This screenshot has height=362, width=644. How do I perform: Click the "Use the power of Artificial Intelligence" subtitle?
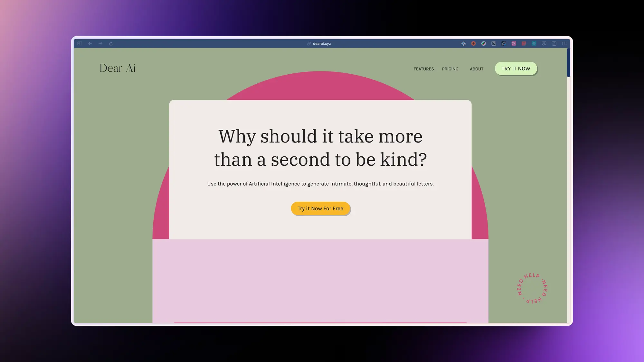pos(320,184)
